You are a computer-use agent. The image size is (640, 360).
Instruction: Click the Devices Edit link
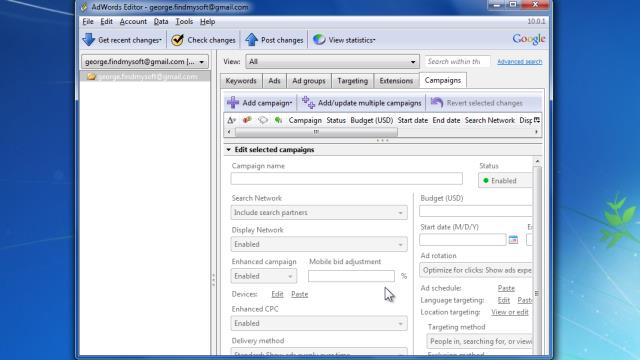coord(277,294)
